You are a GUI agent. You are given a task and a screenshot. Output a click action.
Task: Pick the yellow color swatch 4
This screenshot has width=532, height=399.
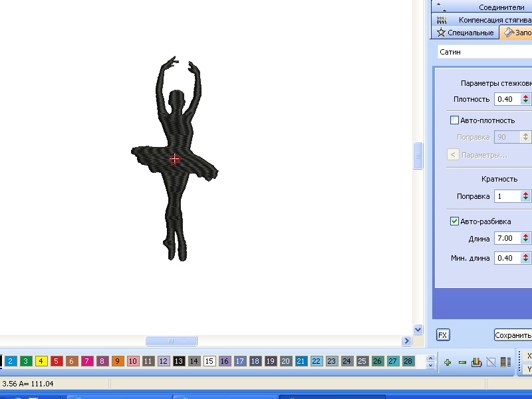click(x=41, y=361)
